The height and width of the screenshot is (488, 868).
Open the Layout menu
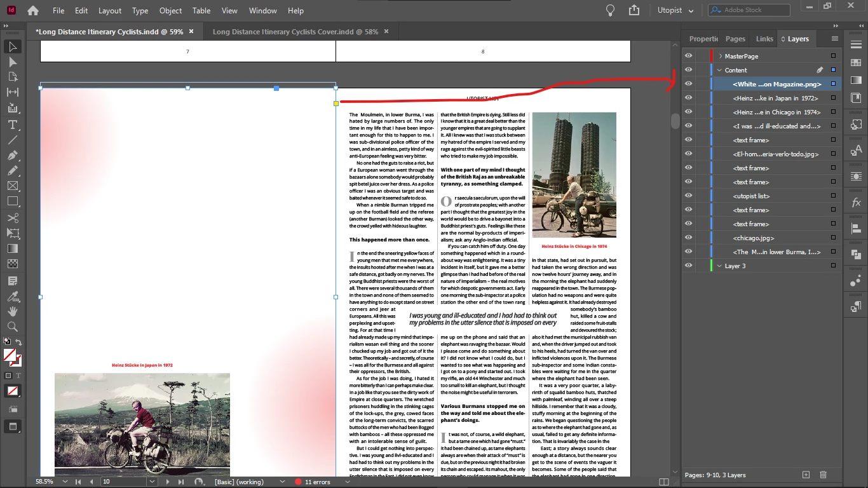110,10
